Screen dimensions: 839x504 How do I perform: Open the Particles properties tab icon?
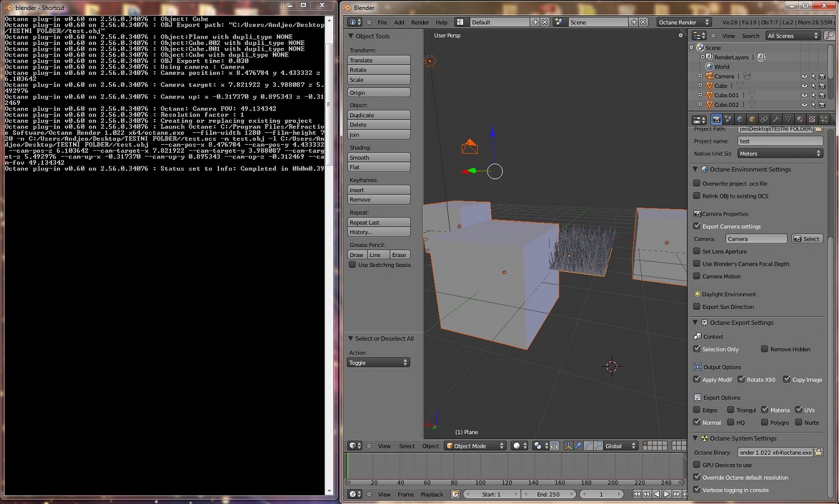tap(824, 119)
